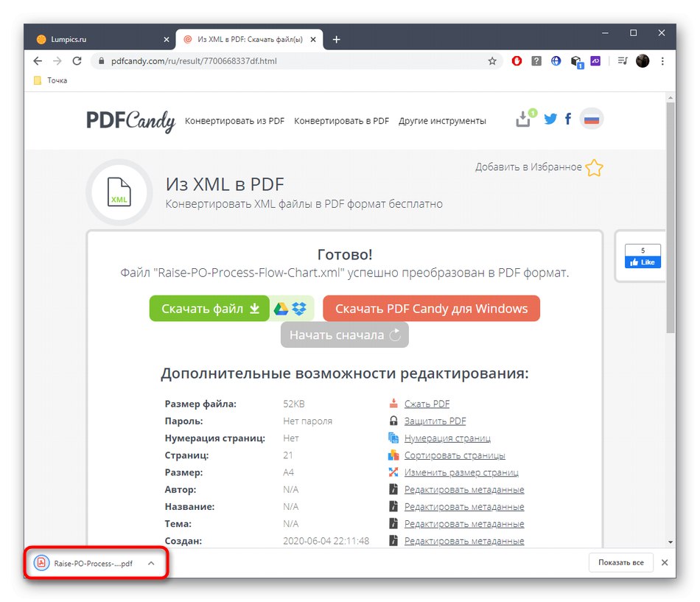Edit metadata in the Автор row
Viewport: 700px width, 602px height.
tap(463, 489)
